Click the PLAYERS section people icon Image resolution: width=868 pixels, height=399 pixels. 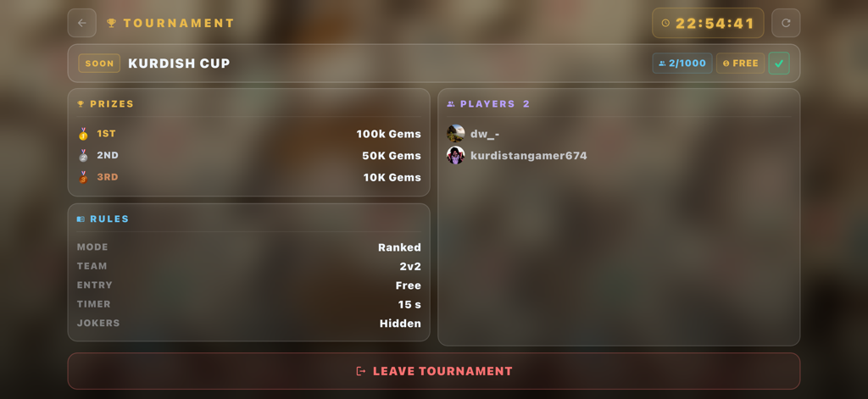click(x=451, y=104)
